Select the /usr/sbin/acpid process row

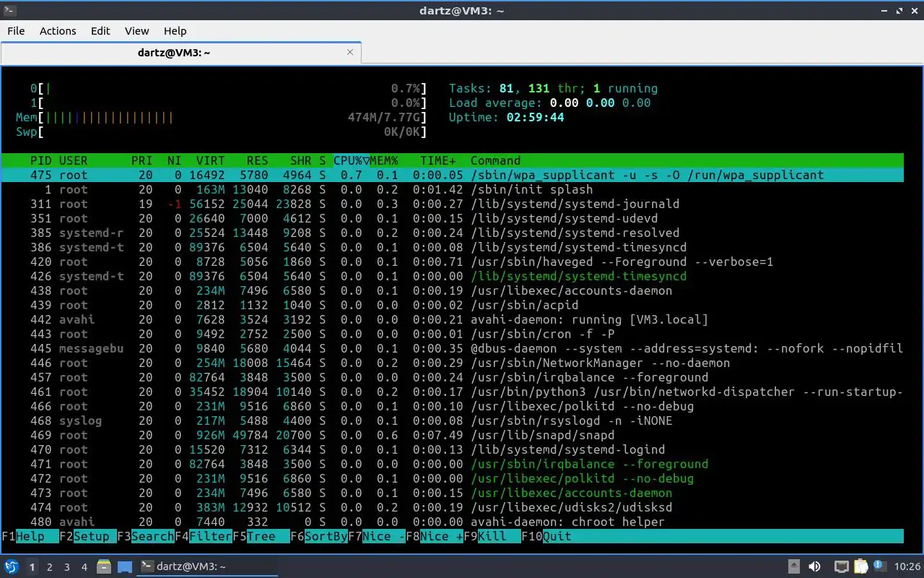(x=452, y=305)
